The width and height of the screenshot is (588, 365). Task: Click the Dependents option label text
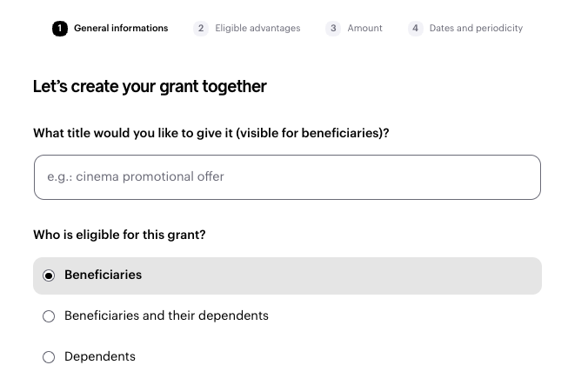point(100,356)
